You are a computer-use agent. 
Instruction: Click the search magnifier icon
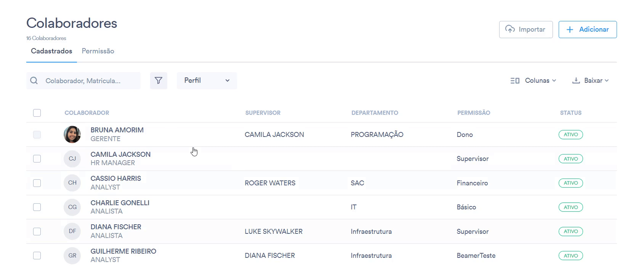point(34,80)
